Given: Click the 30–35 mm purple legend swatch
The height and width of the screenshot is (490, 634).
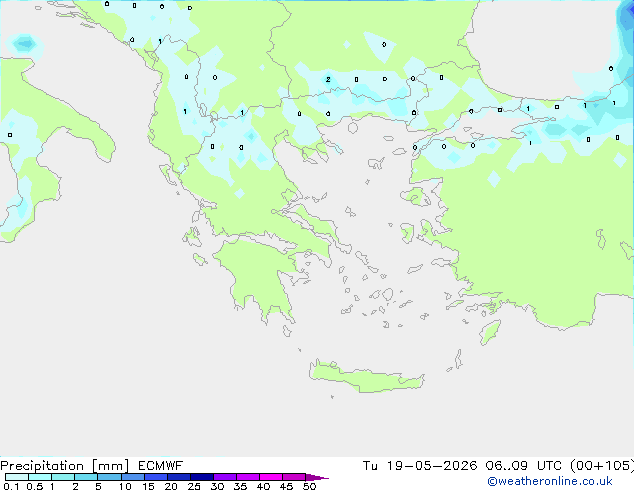Looking at the screenshot, I should pyautogui.click(x=225, y=477).
